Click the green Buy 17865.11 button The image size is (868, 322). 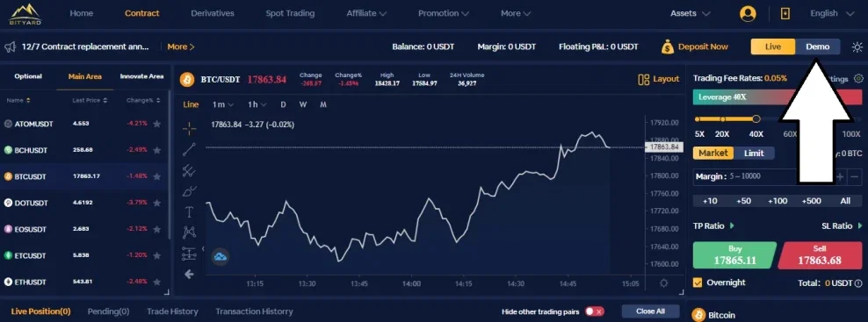coord(734,254)
